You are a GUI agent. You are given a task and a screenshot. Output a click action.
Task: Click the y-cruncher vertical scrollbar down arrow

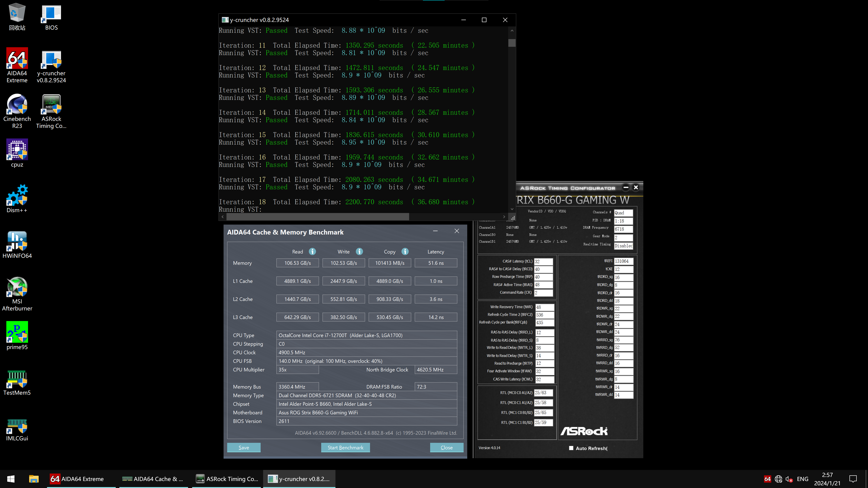coord(512,209)
